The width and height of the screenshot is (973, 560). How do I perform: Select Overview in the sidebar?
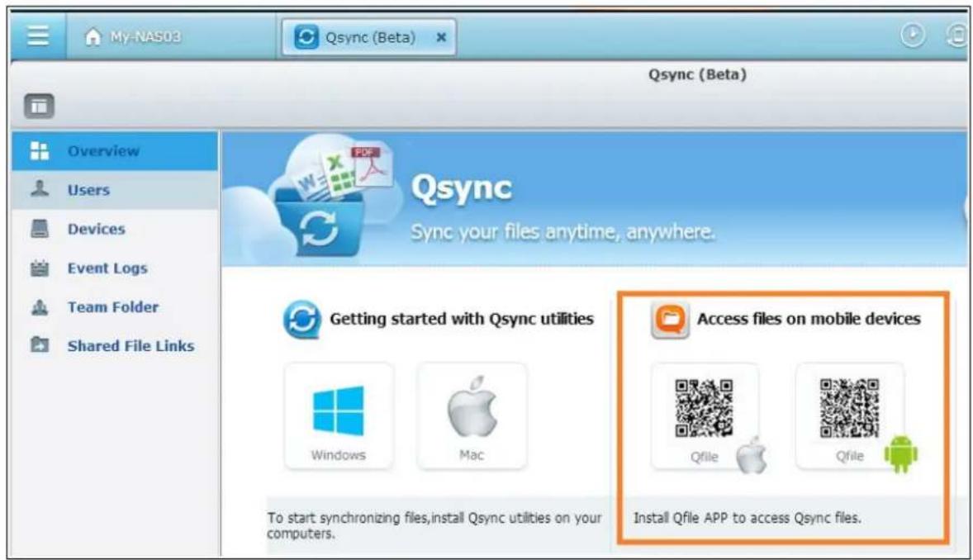115,151
